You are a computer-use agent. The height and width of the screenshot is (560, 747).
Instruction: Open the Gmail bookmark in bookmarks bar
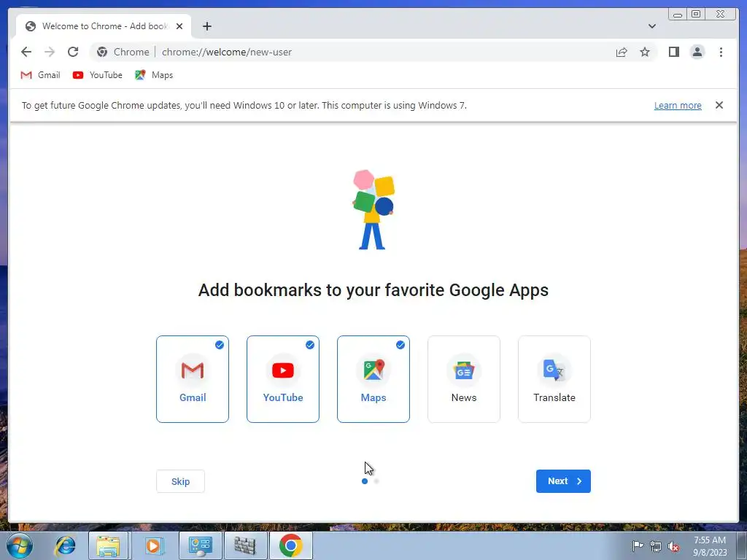(41, 75)
